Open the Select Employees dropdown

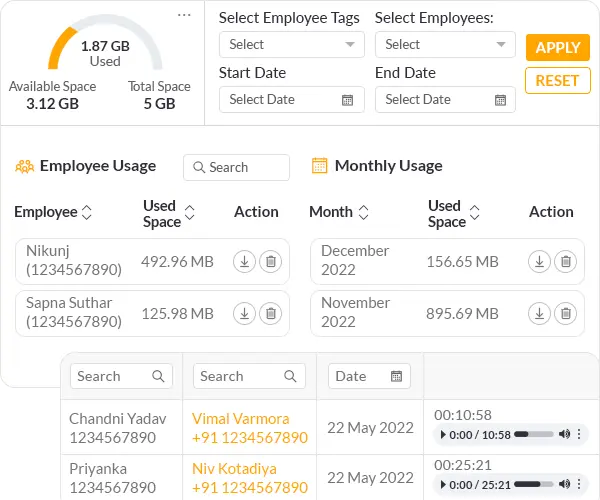[445, 45]
